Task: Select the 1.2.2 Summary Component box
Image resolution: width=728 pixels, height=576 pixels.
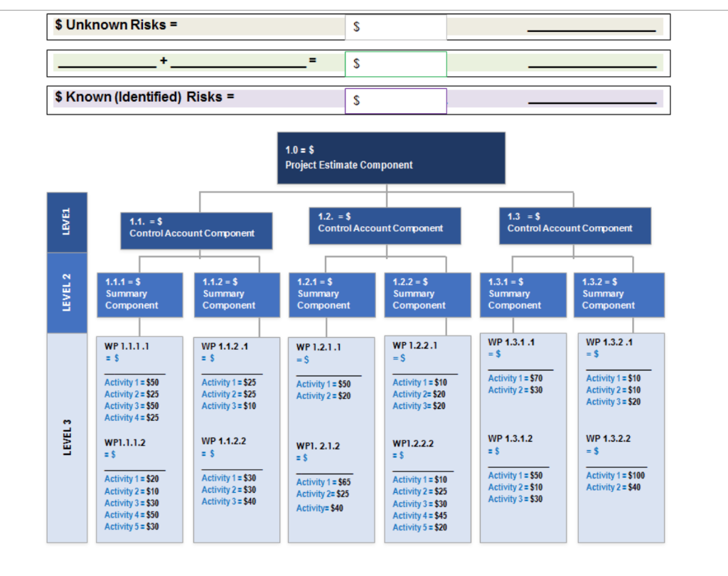Action: point(427,295)
